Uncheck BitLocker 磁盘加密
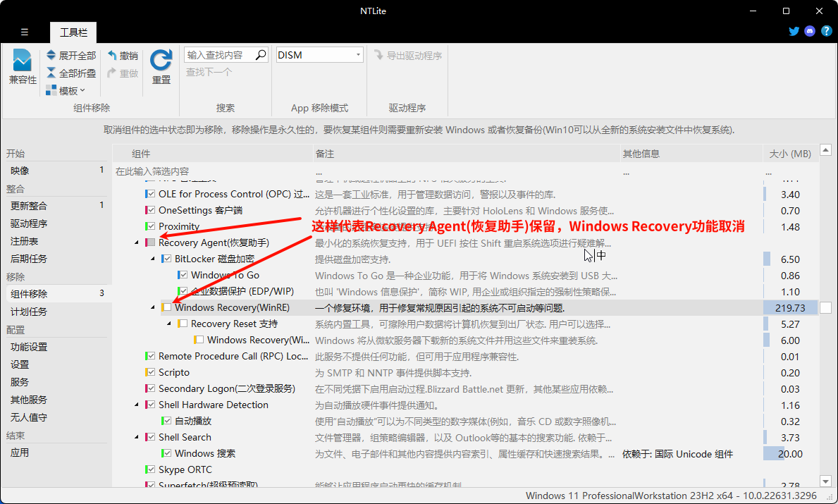Screen dimensions: 838x504 tap(167, 259)
